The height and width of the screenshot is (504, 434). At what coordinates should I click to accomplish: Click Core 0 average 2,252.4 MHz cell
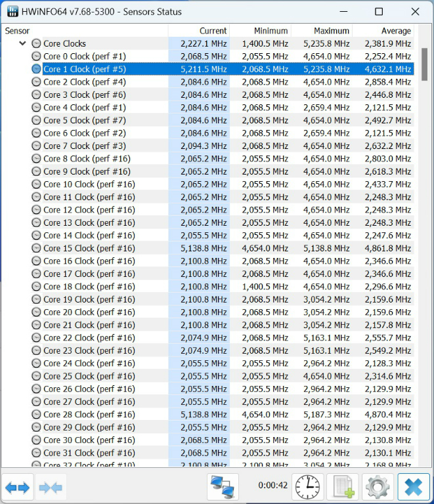click(x=387, y=56)
